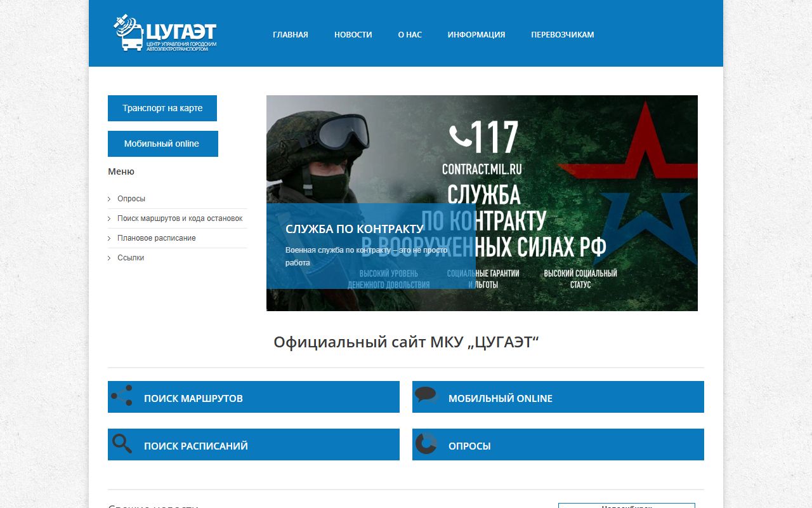This screenshot has height=508, width=812.
Task: Click the Транспорт на карте button
Action: pyautogui.click(x=162, y=108)
